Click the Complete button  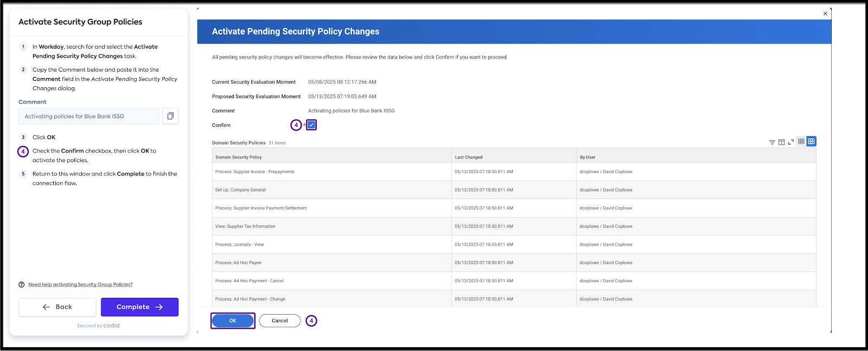click(139, 307)
